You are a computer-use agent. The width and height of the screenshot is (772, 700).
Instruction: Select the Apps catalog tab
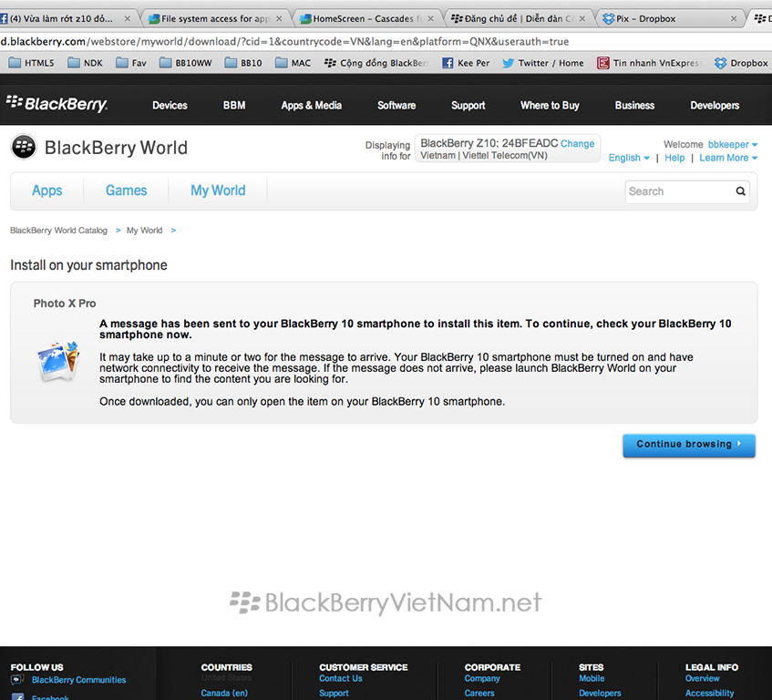[47, 190]
